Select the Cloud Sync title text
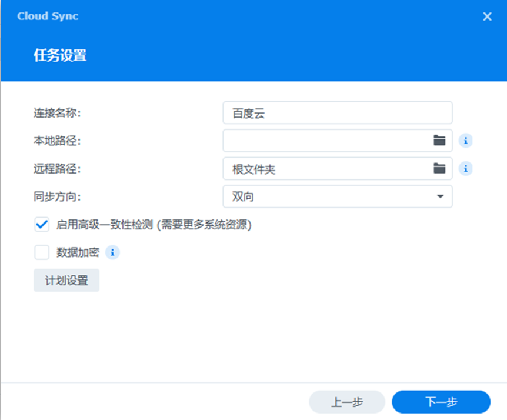The image size is (507, 420). (x=48, y=16)
